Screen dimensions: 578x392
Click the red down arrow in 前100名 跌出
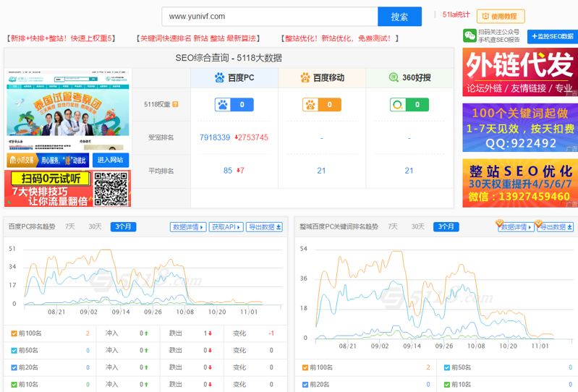[x=210, y=333]
